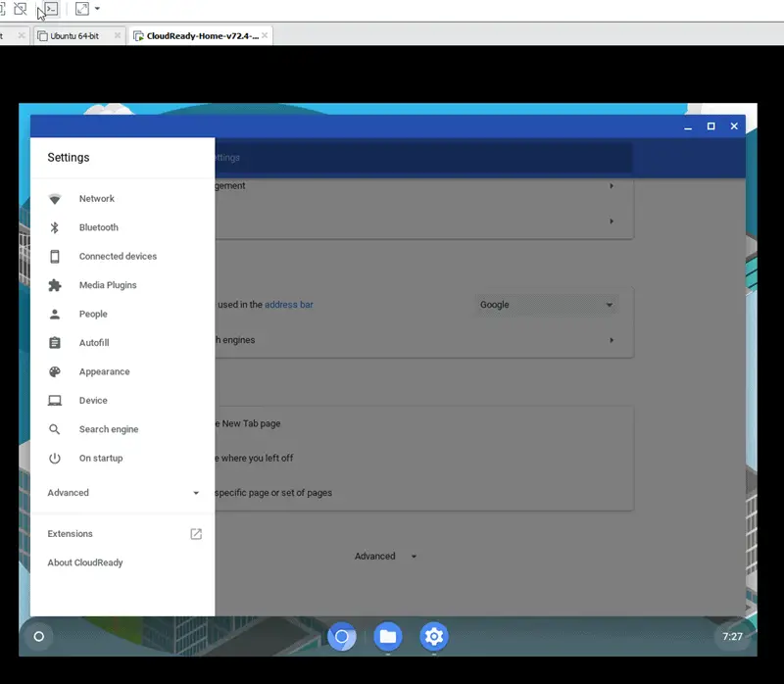Open Extensions external link icon
The image size is (784, 684).
coord(196,534)
